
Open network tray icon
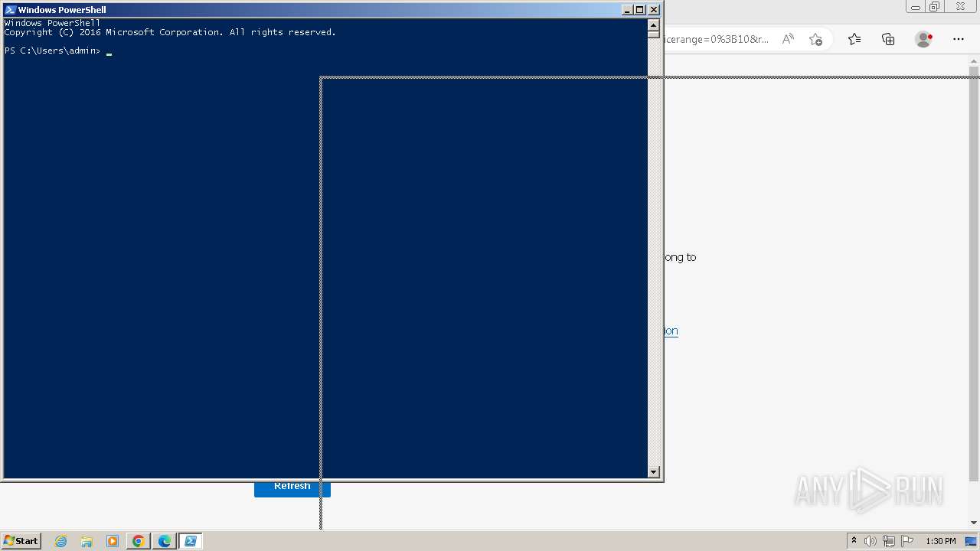coord(889,541)
